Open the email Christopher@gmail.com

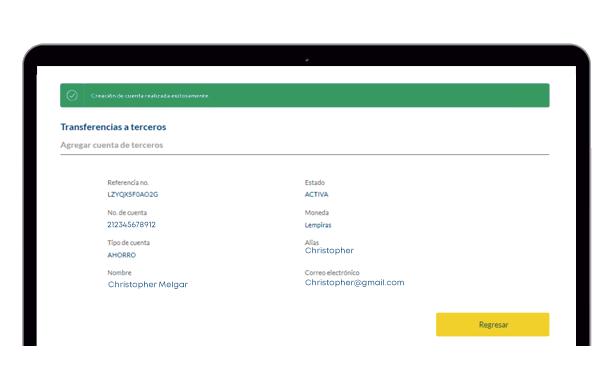[354, 283]
